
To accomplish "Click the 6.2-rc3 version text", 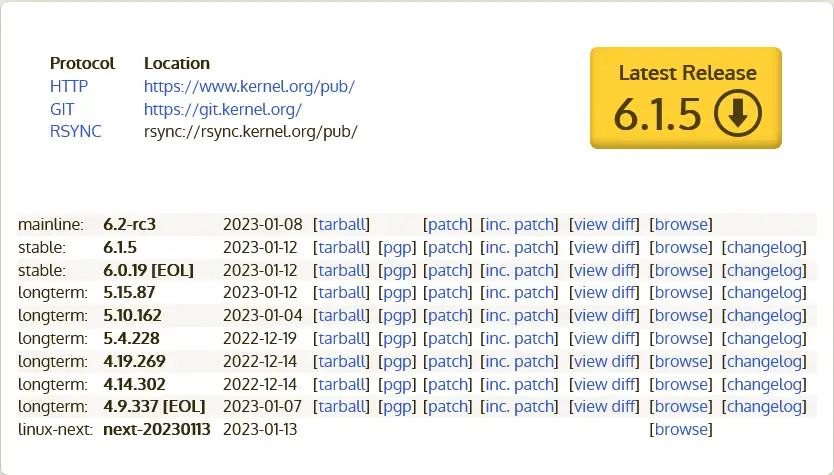I will pyautogui.click(x=129, y=224).
